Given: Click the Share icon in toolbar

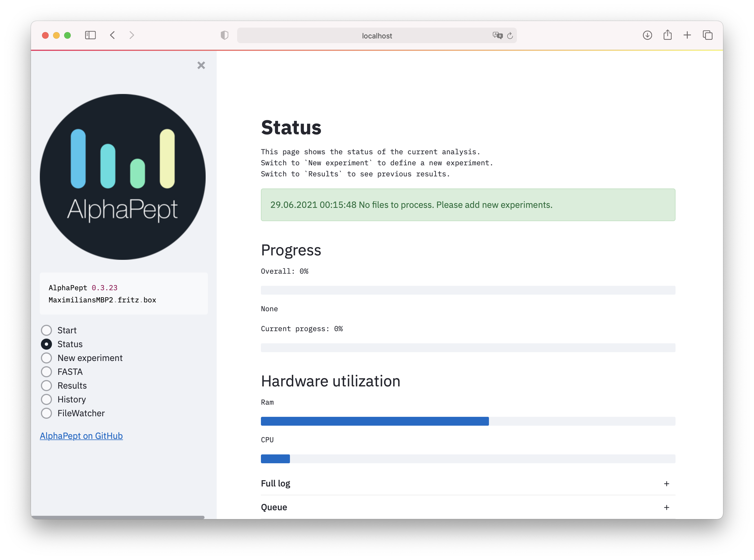Looking at the screenshot, I should (x=667, y=35).
